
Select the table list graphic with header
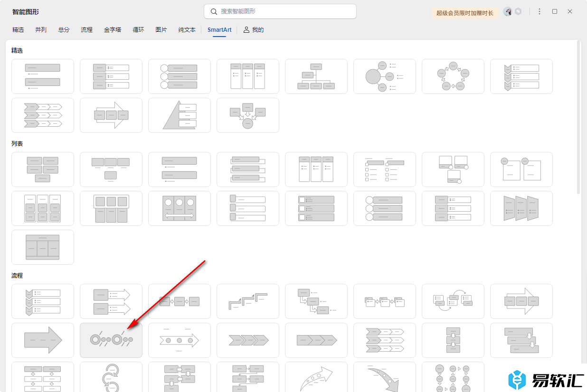pyautogui.click(x=43, y=247)
